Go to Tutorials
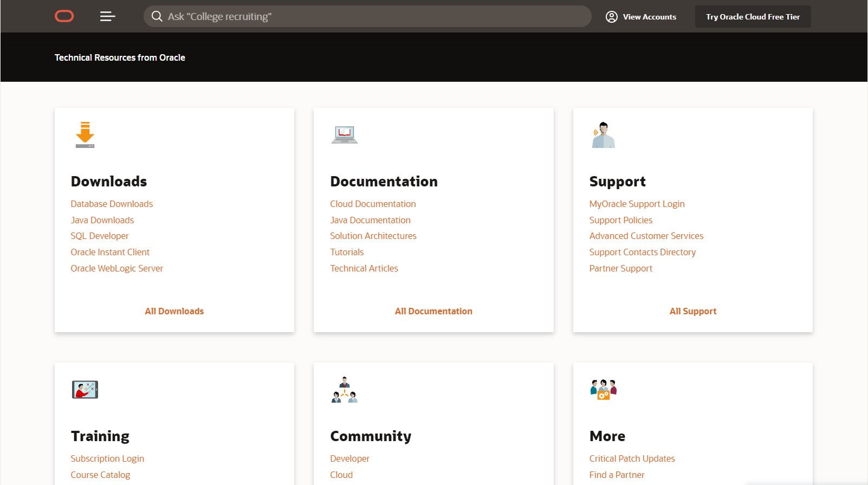This screenshot has width=868, height=485. (347, 252)
